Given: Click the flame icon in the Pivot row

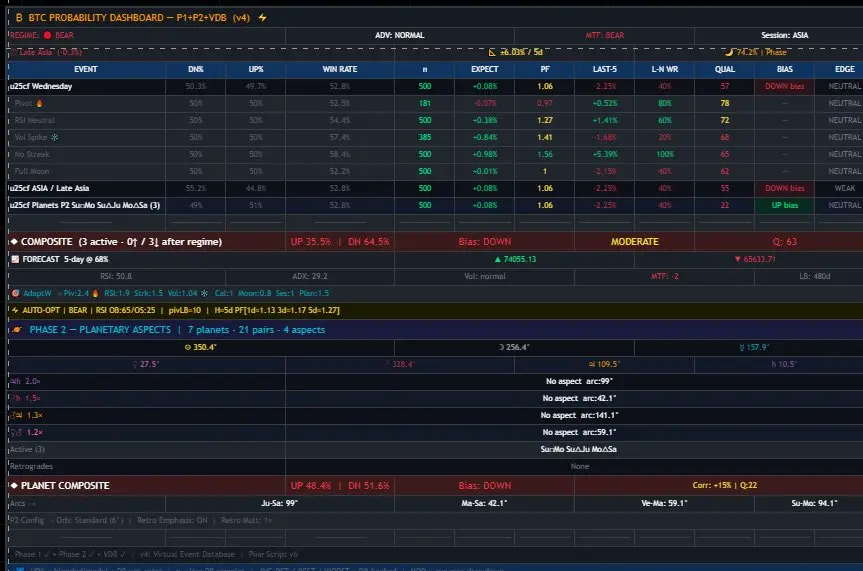Looking at the screenshot, I should [40, 104].
